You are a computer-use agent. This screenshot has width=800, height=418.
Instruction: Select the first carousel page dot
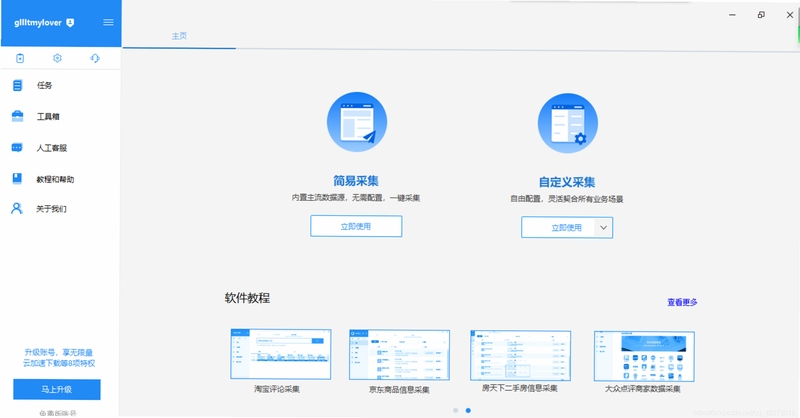[x=456, y=410]
